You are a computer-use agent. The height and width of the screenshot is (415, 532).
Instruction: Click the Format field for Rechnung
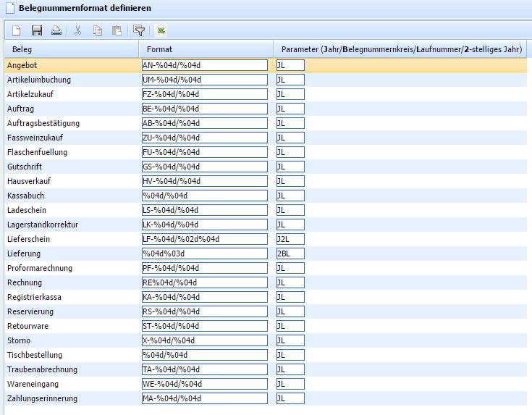(x=205, y=282)
